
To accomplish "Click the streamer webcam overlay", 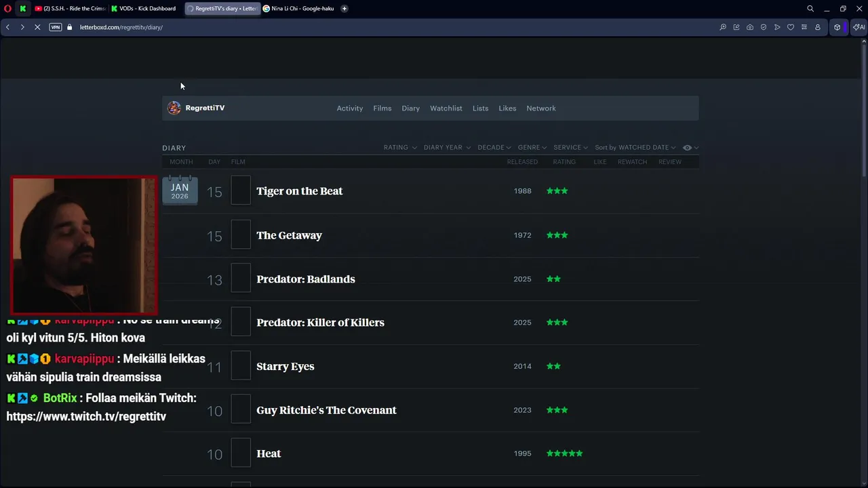I will tap(84, 246).
